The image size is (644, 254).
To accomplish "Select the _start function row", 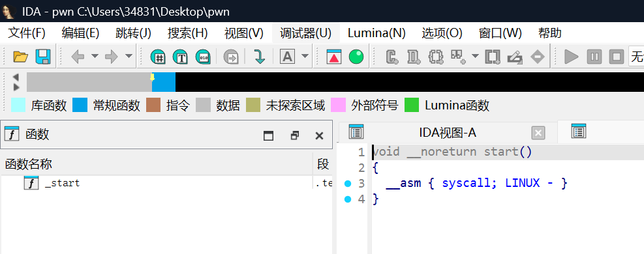I will coord(166,183).
